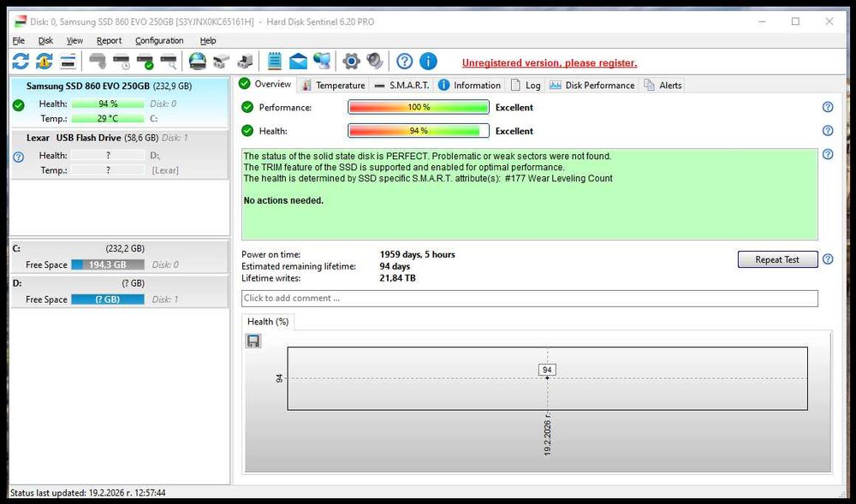856x504 pixels.
Task: Open the Report menu
Action: [x=110, y=40]
